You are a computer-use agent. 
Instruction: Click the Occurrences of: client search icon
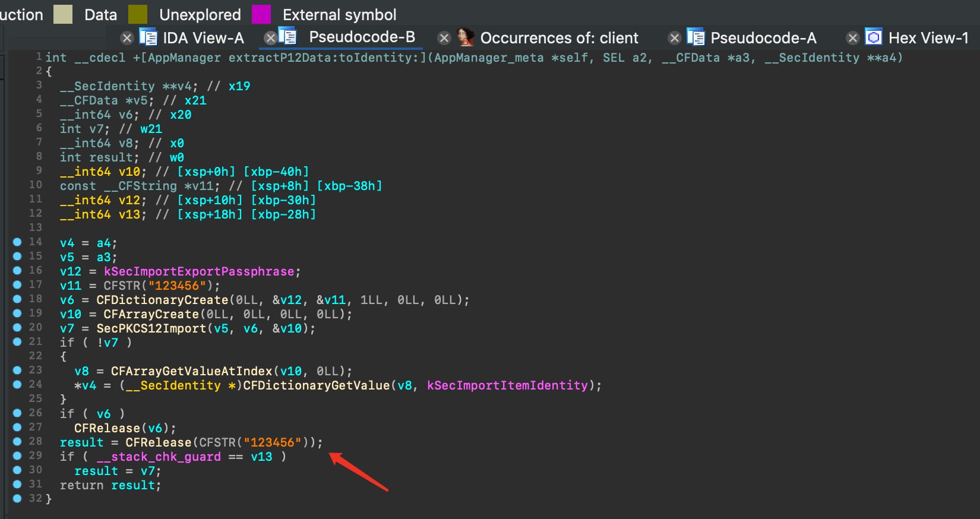466,37
